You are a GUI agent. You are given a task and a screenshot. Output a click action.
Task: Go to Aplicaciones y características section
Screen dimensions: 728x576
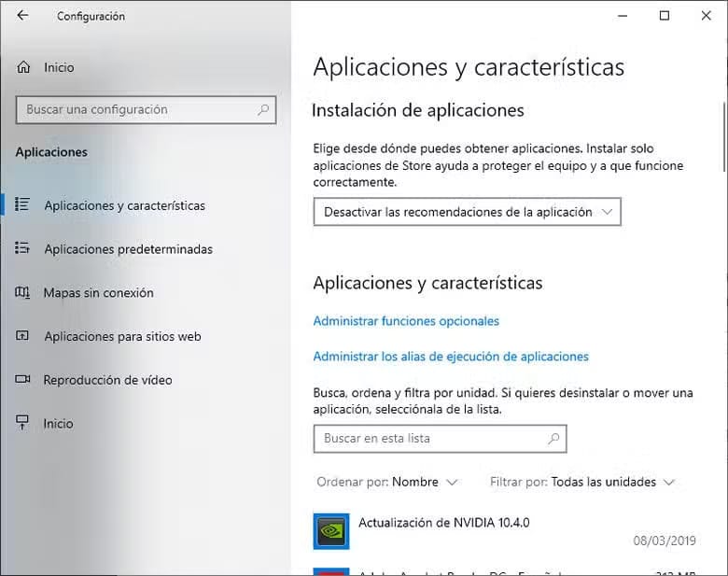[x=124, y=205]
